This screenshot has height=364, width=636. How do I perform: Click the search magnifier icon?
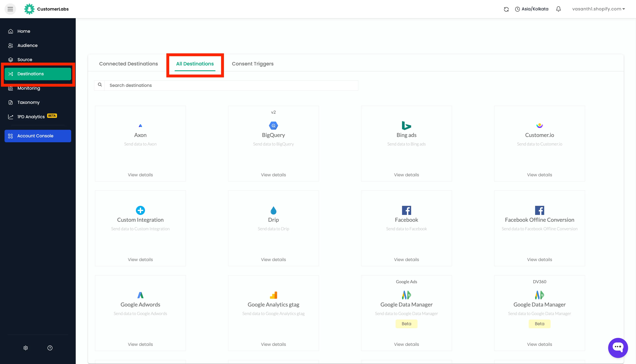pos(100,85)
